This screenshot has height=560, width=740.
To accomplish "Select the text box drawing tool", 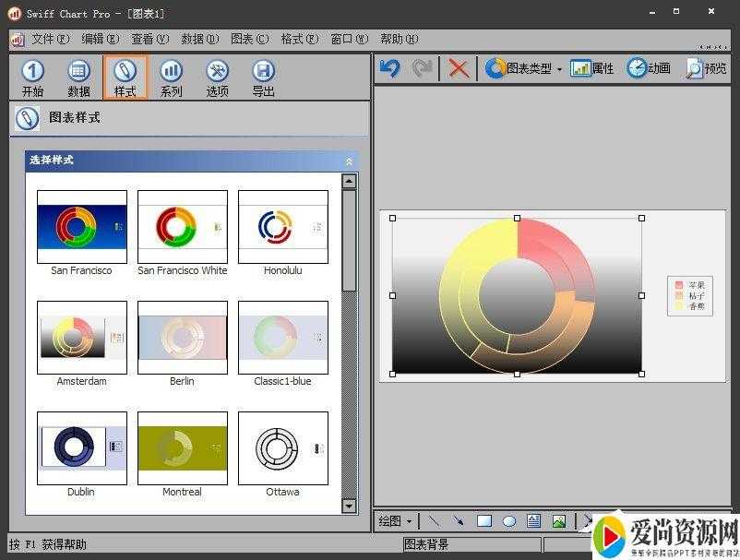I will click(533, 521).
